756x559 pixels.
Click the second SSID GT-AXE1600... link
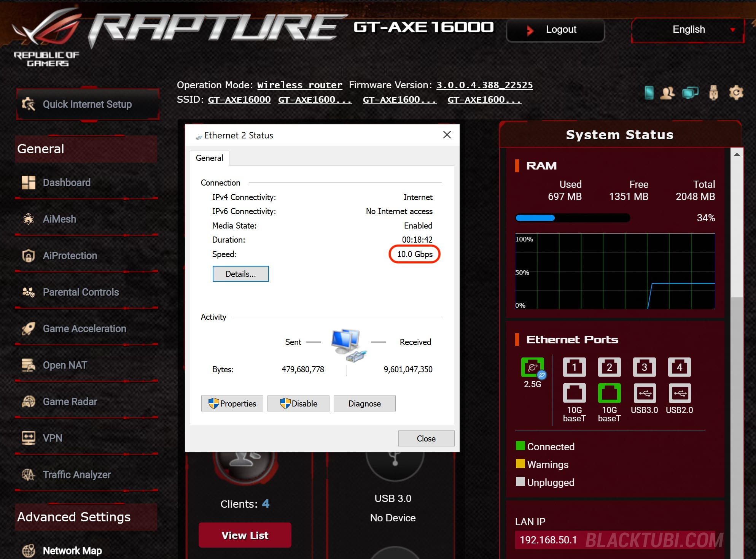pyautogui.click(x=315, y=100)
